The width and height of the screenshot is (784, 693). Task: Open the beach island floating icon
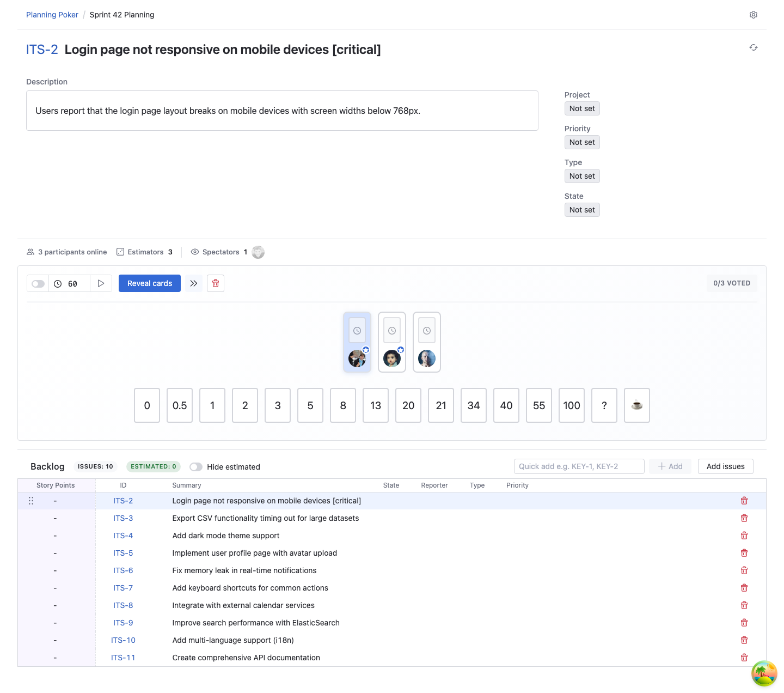pos(764,673)
